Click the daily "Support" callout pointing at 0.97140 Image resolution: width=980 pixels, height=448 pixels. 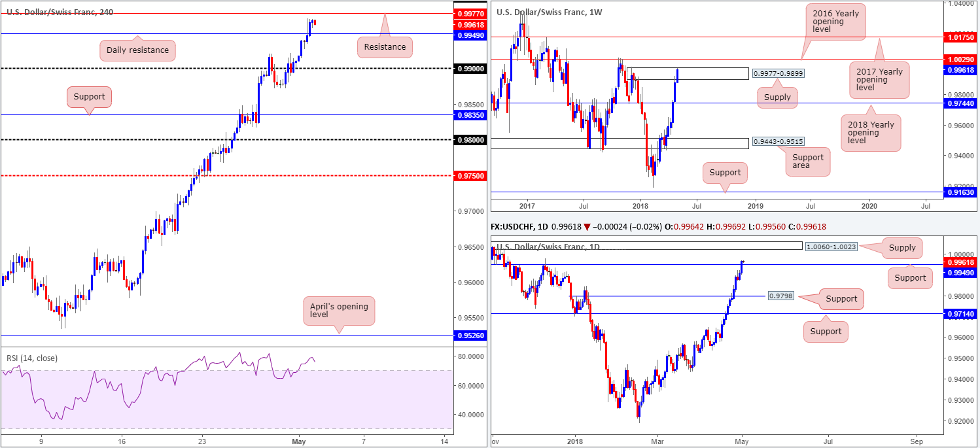coord(826,331)
